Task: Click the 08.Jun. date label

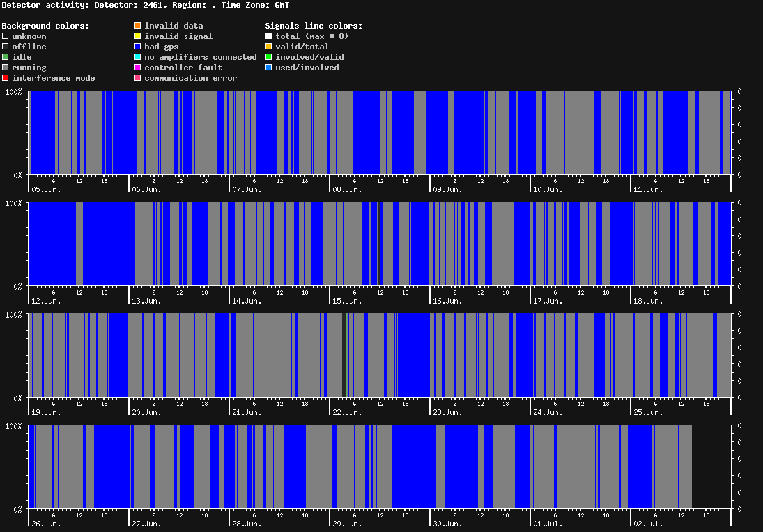Action: tap(348, 189)
